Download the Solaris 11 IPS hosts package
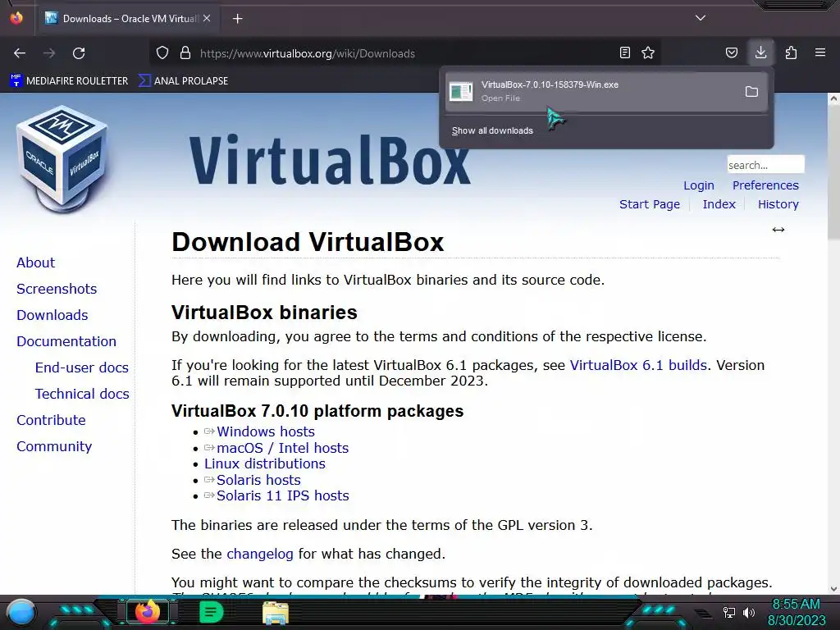 click(282, 496)
